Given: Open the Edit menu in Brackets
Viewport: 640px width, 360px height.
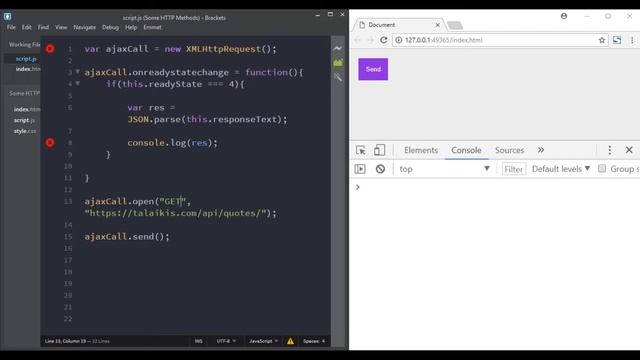Looking at the screenshot, I should click(27, 27).
